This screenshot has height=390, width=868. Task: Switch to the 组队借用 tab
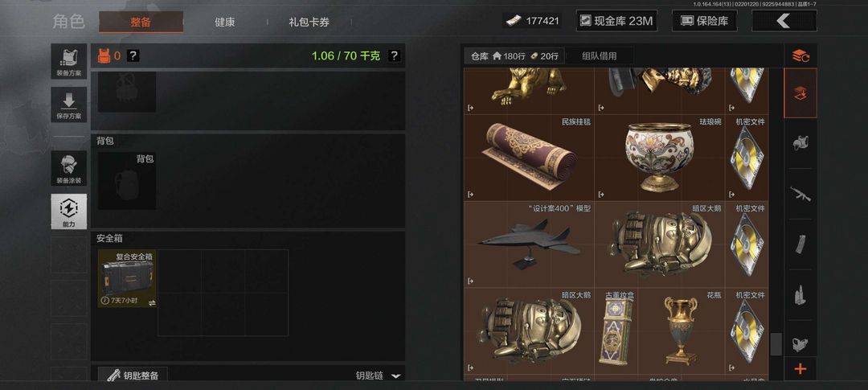click(x=599, y=56)
